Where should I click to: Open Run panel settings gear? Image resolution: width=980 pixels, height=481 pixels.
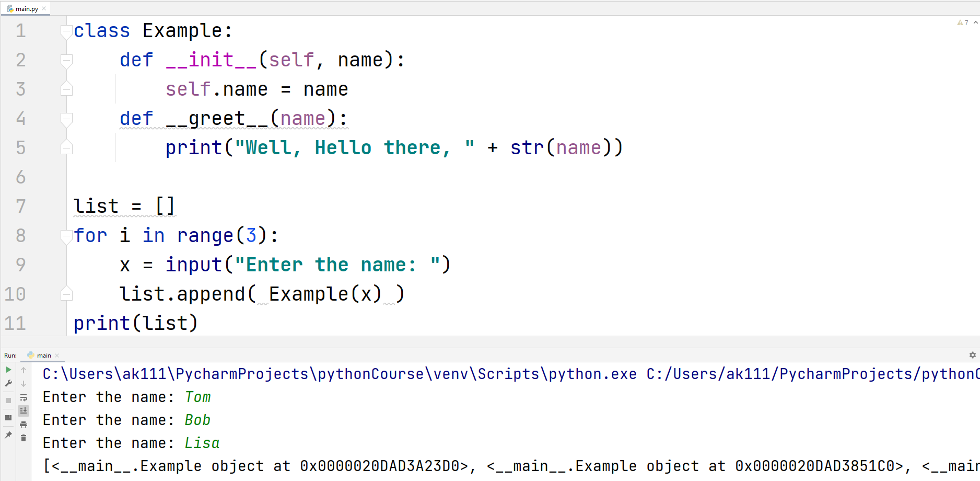[x=972, y=355]
